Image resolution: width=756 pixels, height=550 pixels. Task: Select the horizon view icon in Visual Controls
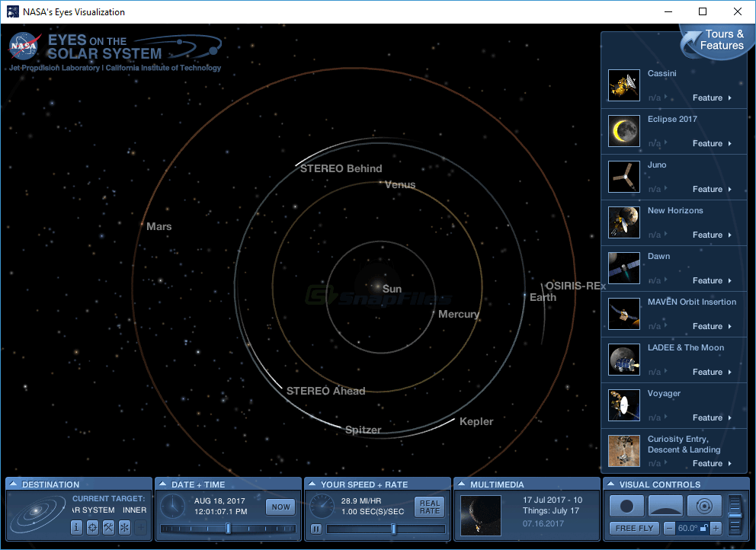click(x=665, y=506)
